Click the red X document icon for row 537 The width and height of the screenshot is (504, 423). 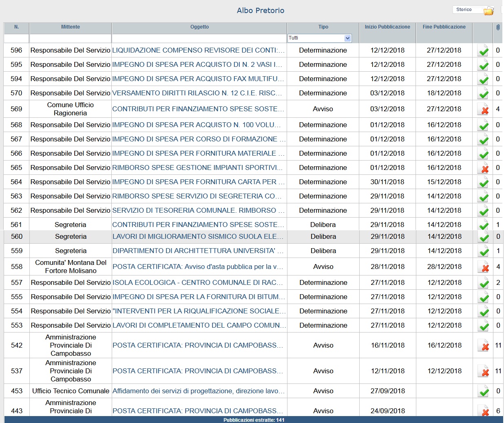coord(484,371)
